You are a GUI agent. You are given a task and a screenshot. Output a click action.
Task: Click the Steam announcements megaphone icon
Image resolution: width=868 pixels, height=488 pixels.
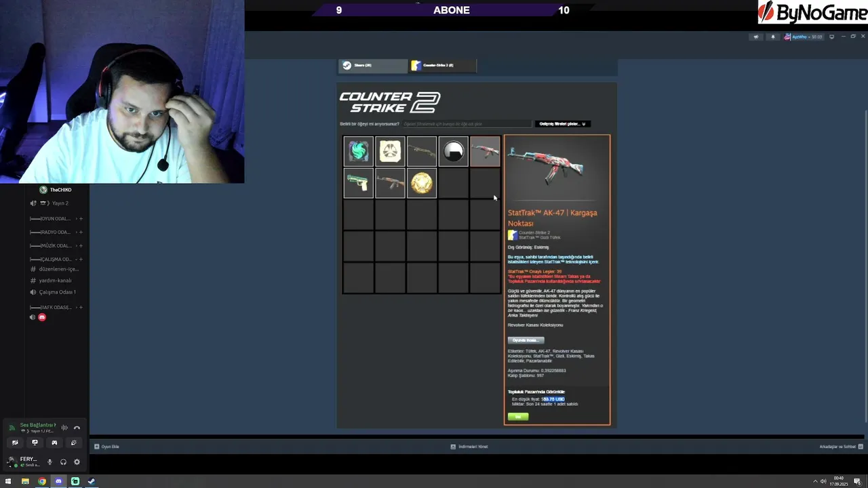(x=756, y=37)
